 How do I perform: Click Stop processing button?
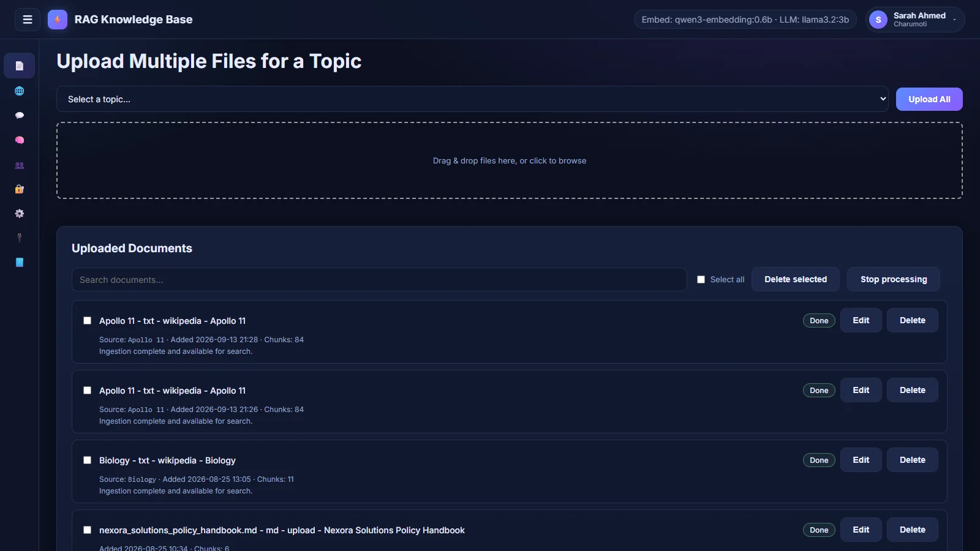click(x=894, y=279)
